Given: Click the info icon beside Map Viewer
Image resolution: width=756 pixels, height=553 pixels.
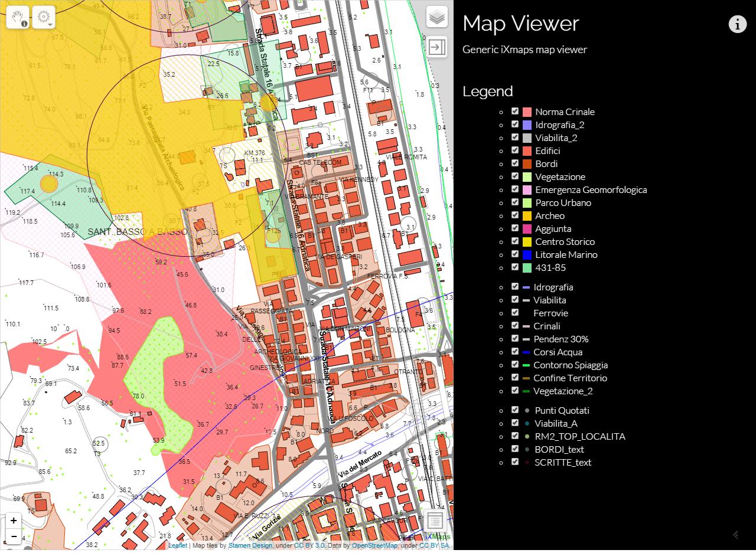Looking at the screenshot, I should pos(737,24).
